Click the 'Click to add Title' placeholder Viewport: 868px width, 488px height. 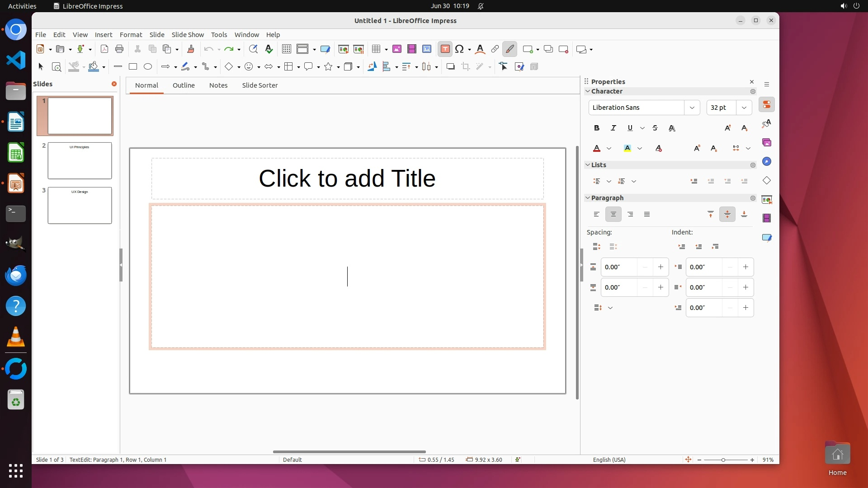tap(347, 178)
